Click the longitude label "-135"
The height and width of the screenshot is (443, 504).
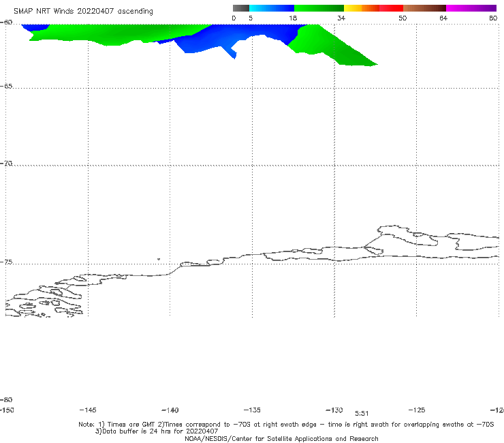point(252,410)
